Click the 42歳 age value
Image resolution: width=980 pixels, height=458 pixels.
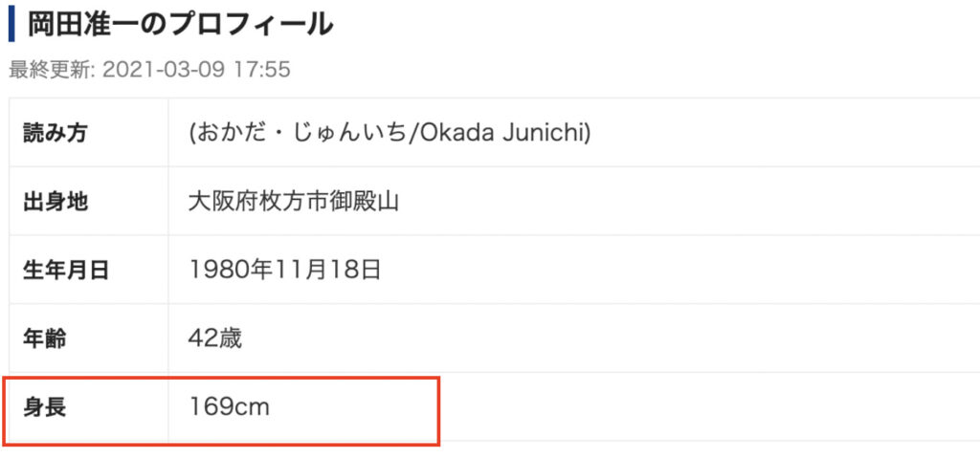(215, 338)
